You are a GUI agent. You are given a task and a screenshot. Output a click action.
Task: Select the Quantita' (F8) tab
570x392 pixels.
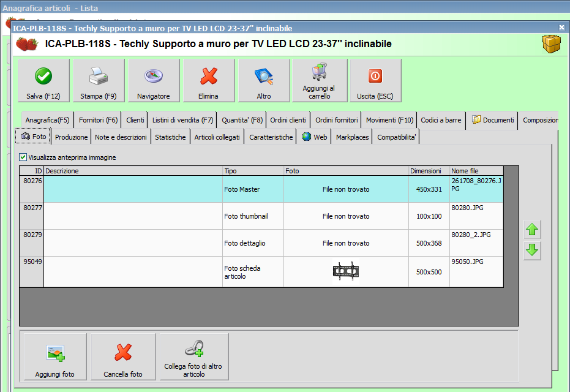coord(242,120)
